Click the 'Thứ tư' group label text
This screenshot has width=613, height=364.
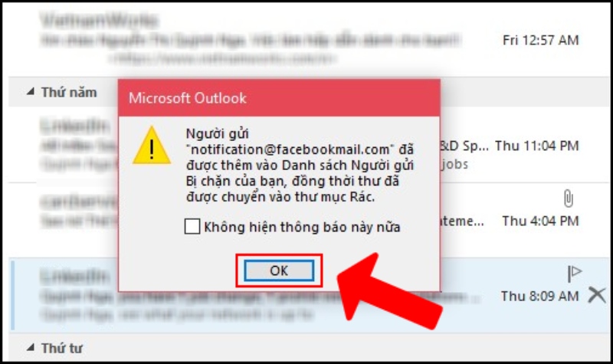62,348
